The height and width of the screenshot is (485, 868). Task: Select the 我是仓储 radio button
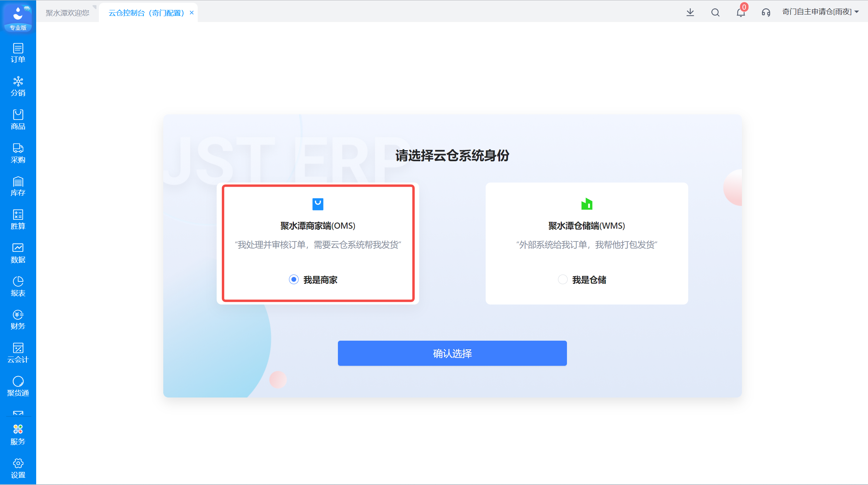coord(563,279)
